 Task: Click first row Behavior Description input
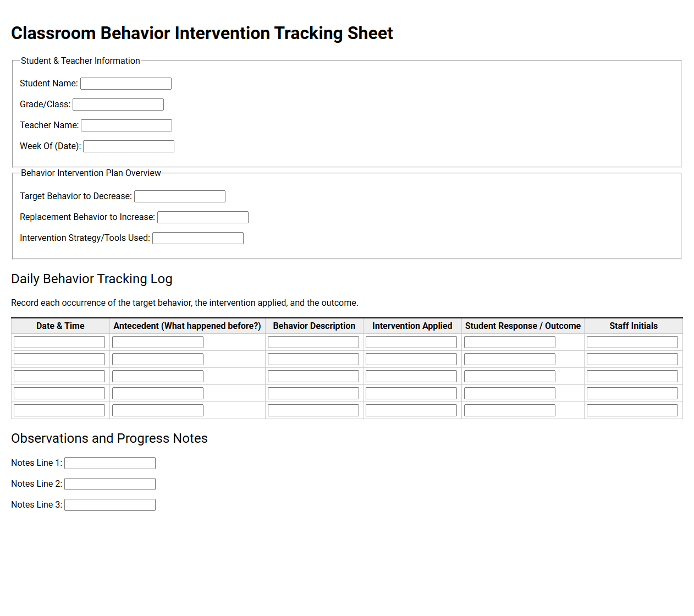click(313, 342)
